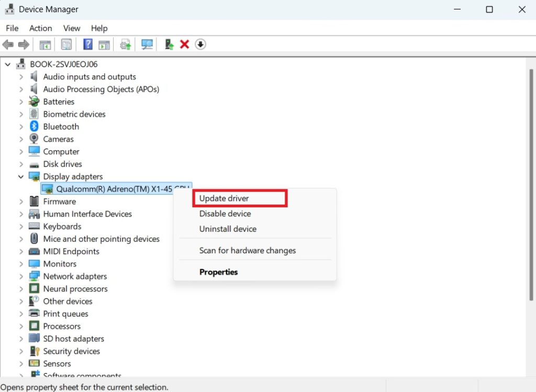
Task: Click the Print queues printer icon
Action: 34,313
